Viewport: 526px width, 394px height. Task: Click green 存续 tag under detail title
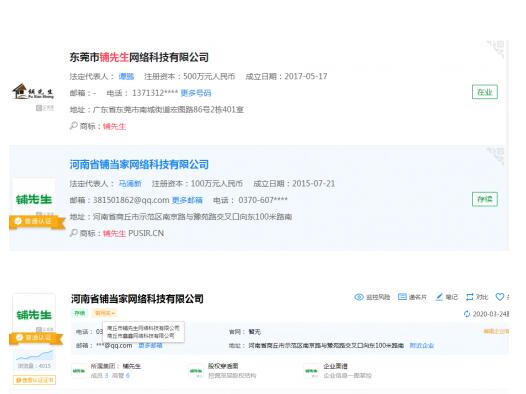pos(80,313)
